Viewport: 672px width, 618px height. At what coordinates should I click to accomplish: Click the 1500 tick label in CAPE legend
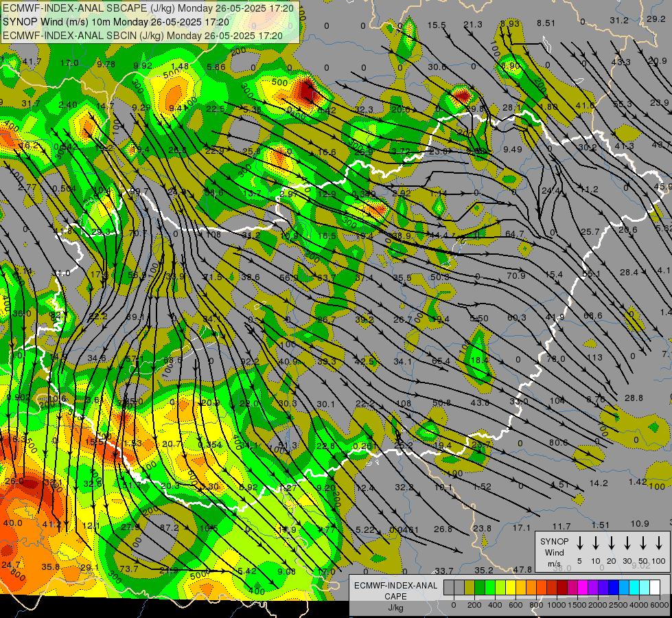click(577, 605)
